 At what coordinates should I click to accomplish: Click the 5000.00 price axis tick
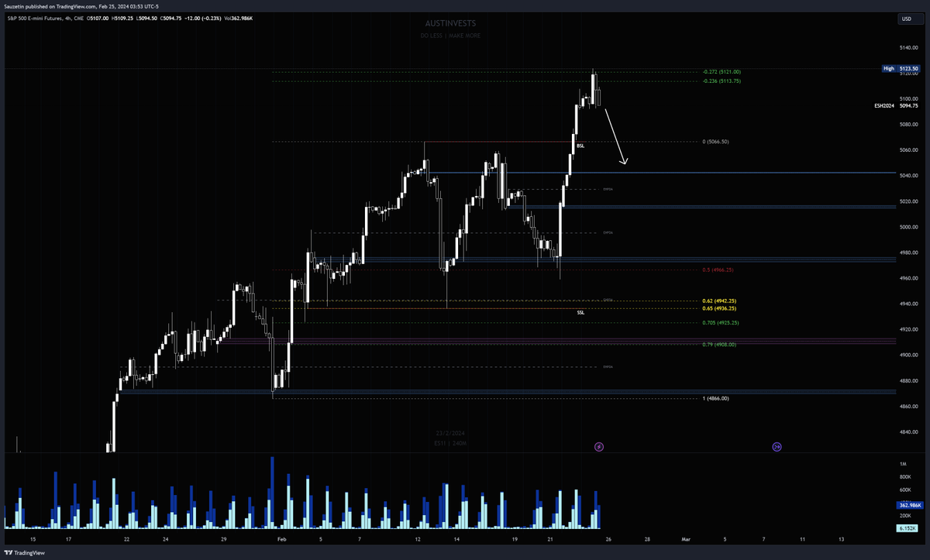908,228
